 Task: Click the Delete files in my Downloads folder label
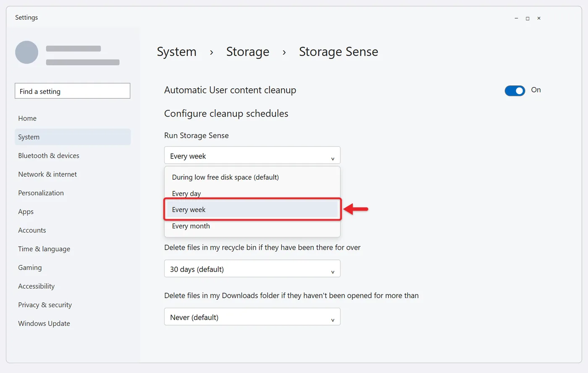291,296
